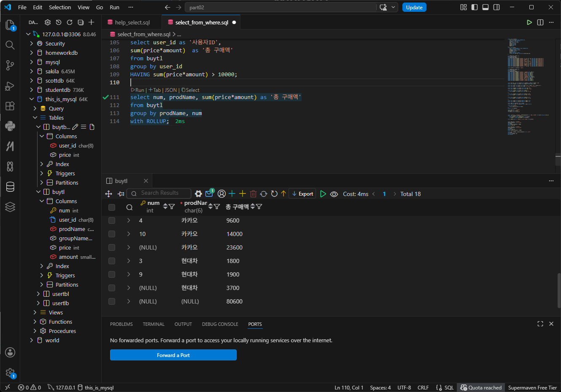Open the Manage gear in activity bar
Image resolution: width=561 pixels, height=392 pixels.
(x=10, y=373)
